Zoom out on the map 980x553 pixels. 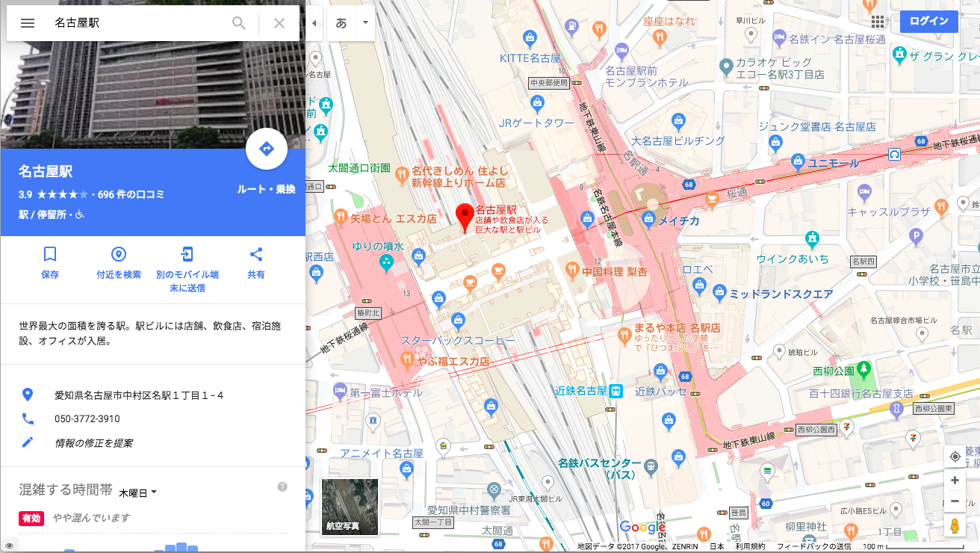955,501
